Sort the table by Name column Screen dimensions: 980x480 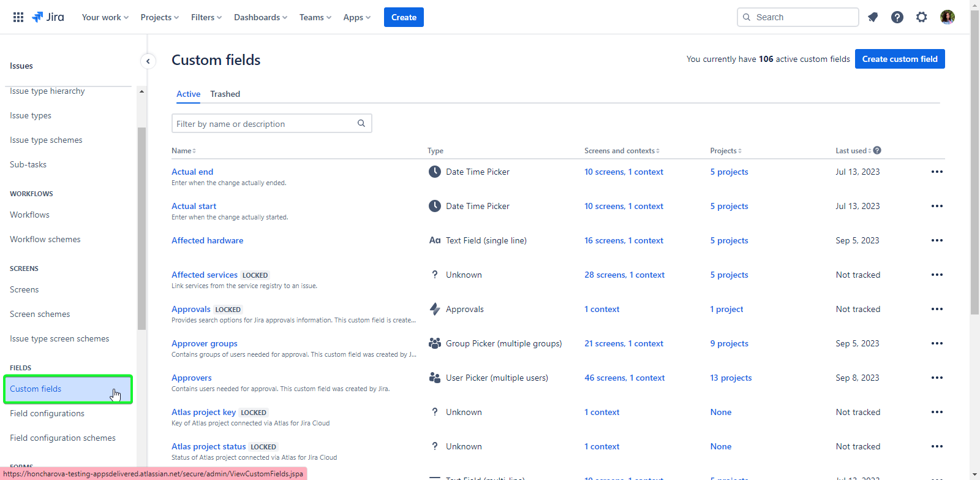point(183,151)
